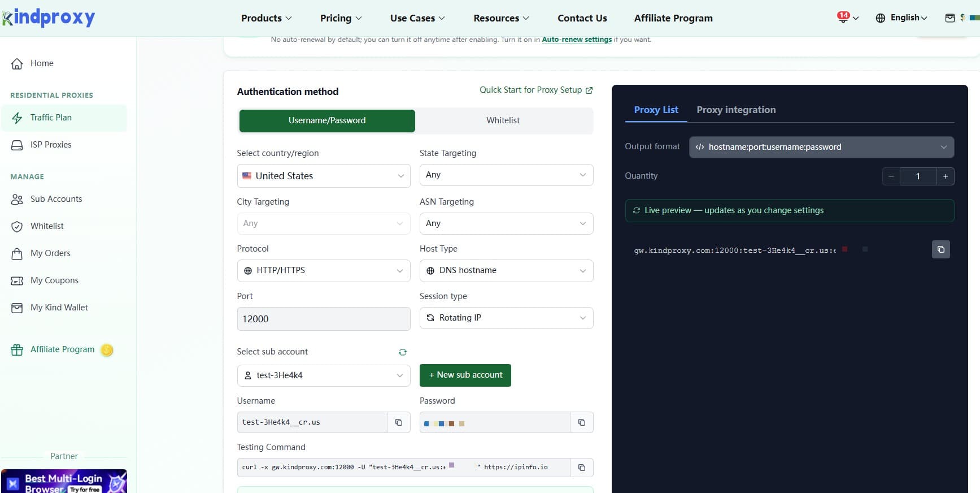Image resolution: width=980 pixels, height=493 pixels.
Task: Expand the Products menu
Action: pos(267,18)
